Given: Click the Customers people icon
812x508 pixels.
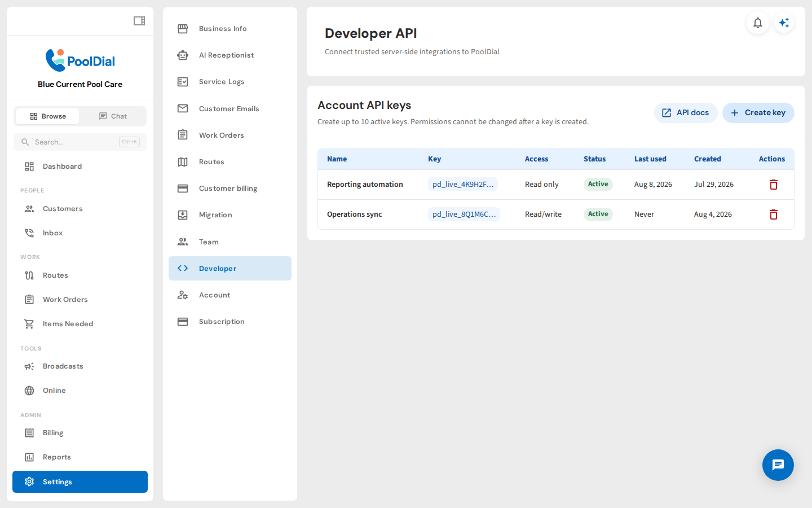Looking at the screenshot, I should pyautogui.click(x=29, y=209).
